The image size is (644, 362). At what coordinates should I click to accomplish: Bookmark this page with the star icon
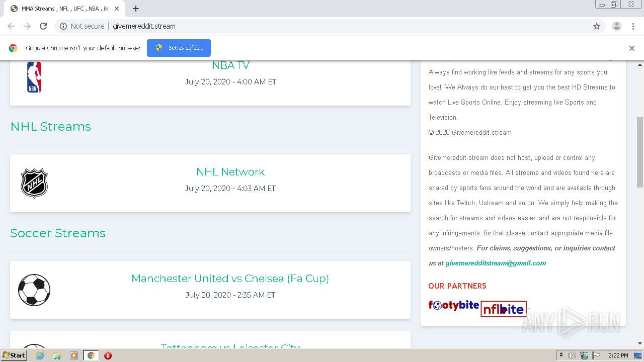coord(597,26)
